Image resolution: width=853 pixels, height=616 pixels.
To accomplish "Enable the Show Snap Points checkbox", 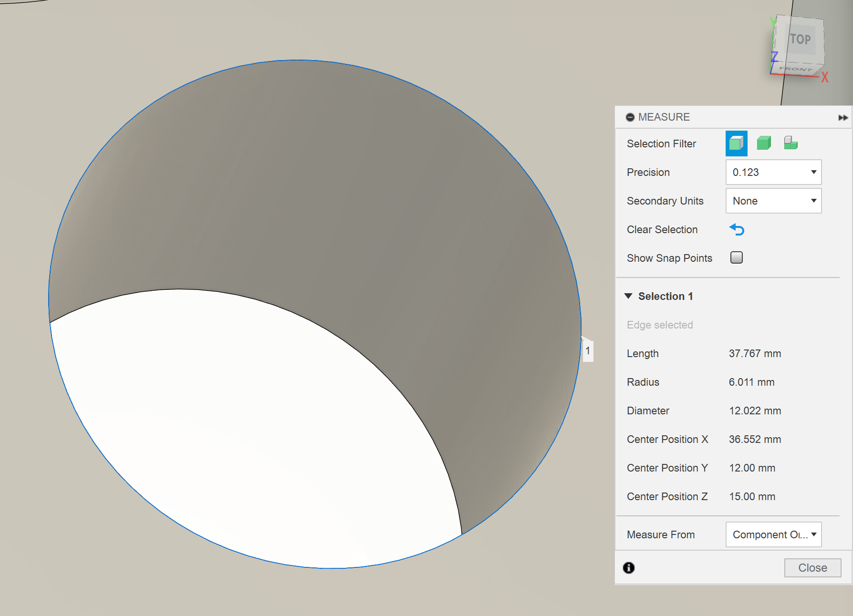I will [x=737, y=258].
